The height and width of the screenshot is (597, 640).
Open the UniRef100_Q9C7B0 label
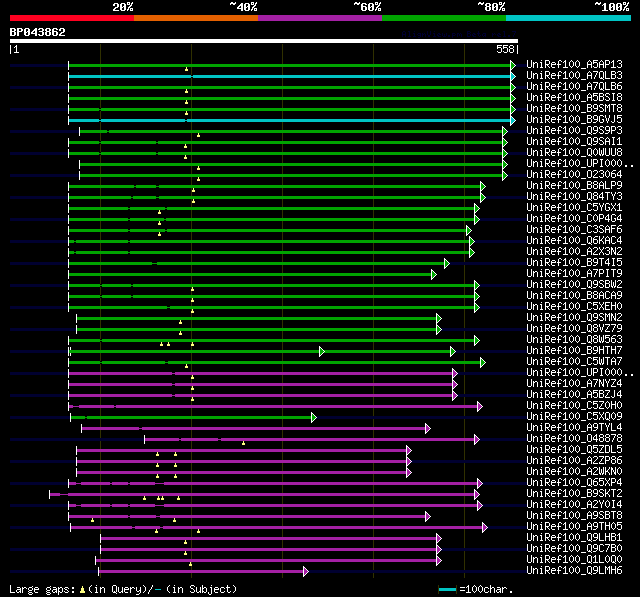pos(574,549)
